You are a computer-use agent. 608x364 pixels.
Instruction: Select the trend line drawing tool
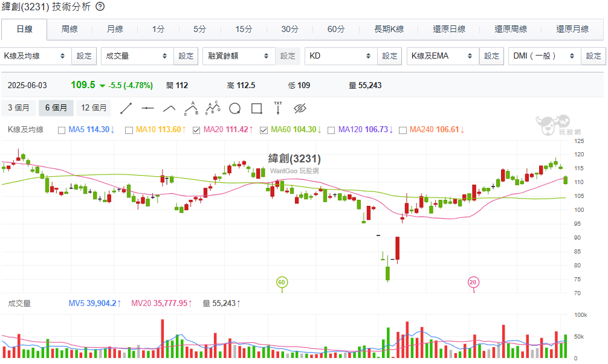[126, 108]
